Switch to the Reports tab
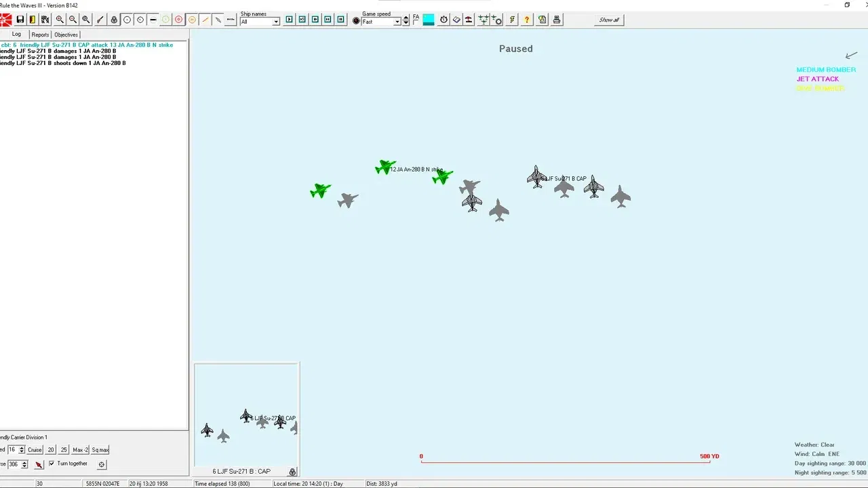The height and width of the screenshot is (488, 868). (40, 35)
